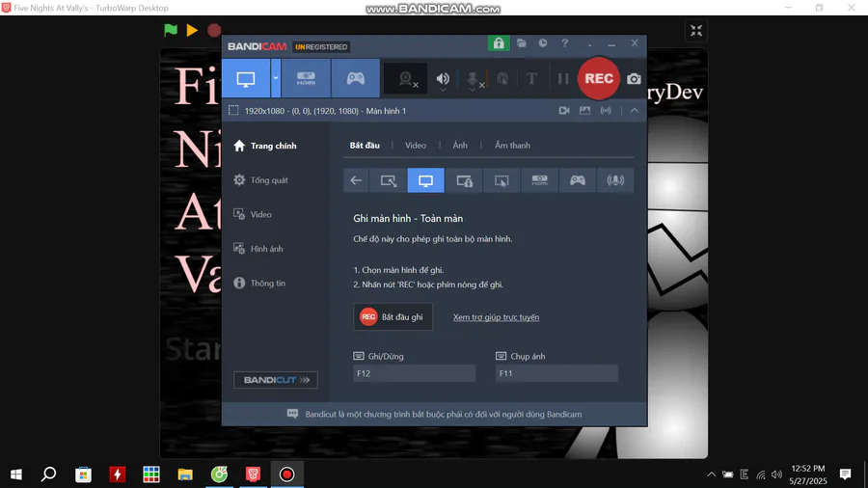Open output folder icon in title bar
Screen dimensions: 868x488
pos(522,43)
